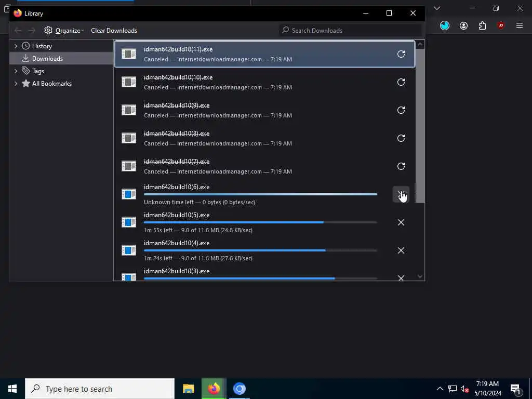Open Firefox account icon

[x=463, y=25]
